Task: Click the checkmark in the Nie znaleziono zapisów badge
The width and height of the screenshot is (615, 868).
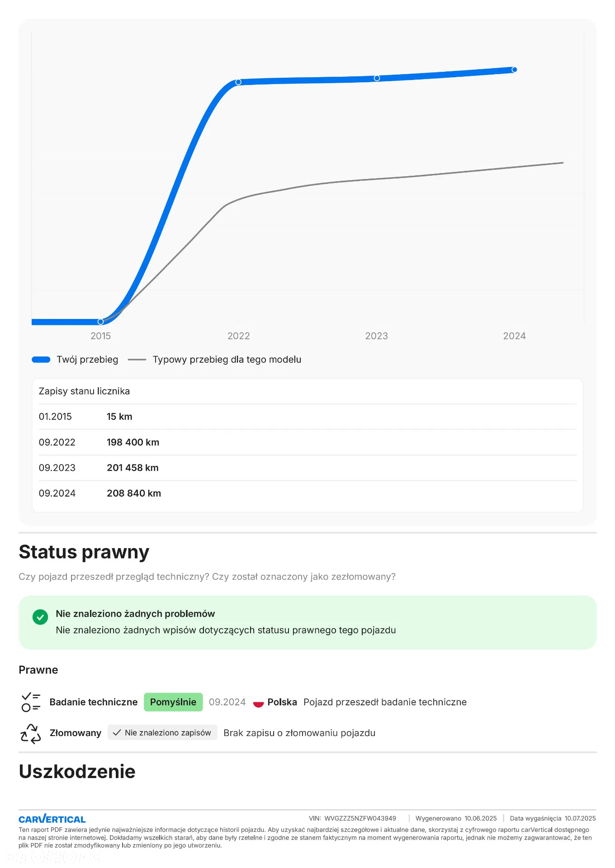Action: [117, 732]
